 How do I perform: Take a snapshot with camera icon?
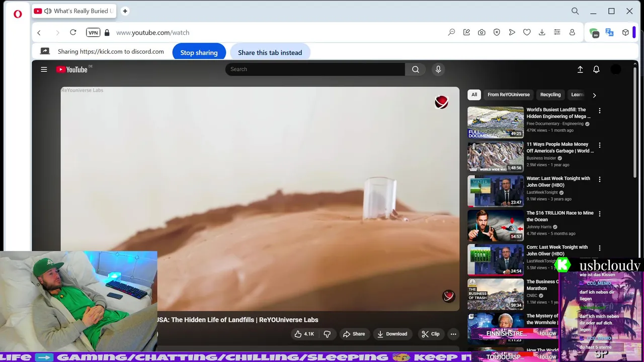tap(481, 32)
